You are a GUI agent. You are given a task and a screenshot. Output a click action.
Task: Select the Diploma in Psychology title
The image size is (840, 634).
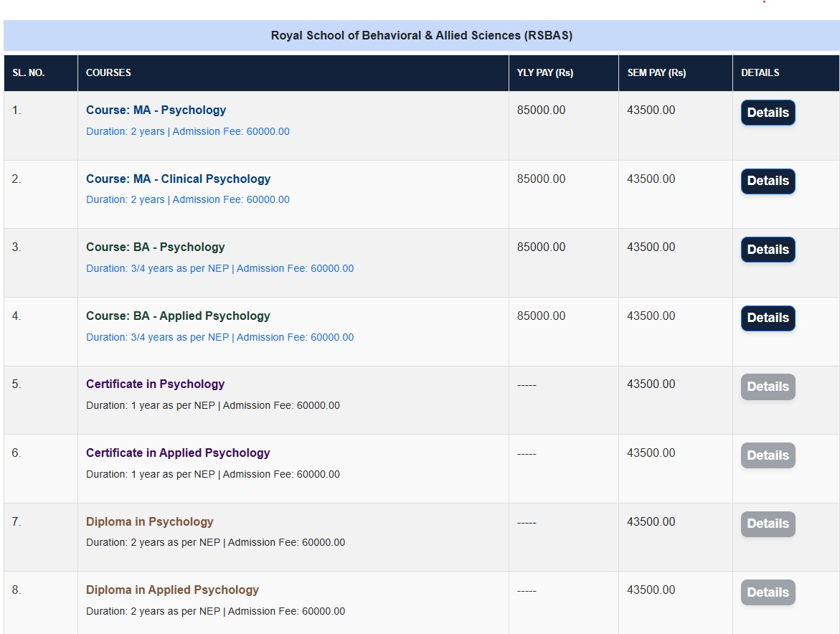(x=149, y=522)
